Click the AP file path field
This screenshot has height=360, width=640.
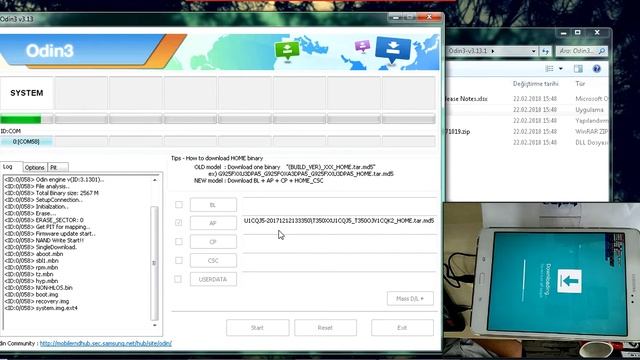pos(339,220)
